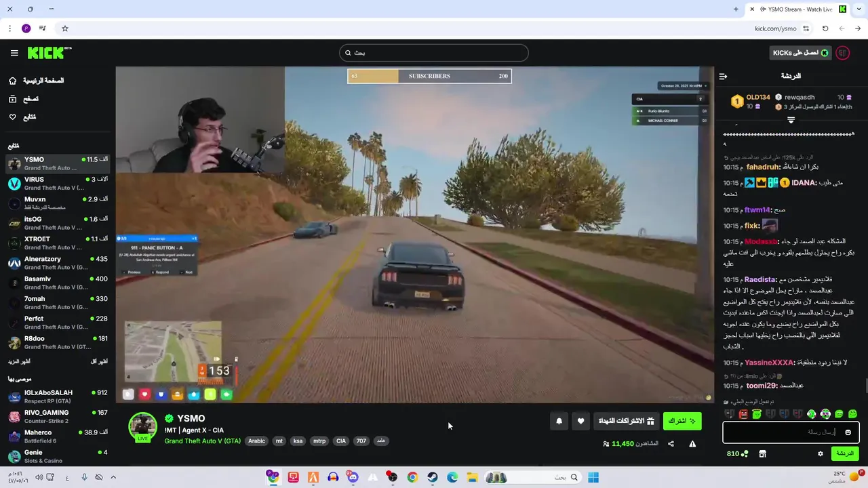Select the CIA stream tag
The width and height of the screenshot is (868, 488).
pos(341,441)
